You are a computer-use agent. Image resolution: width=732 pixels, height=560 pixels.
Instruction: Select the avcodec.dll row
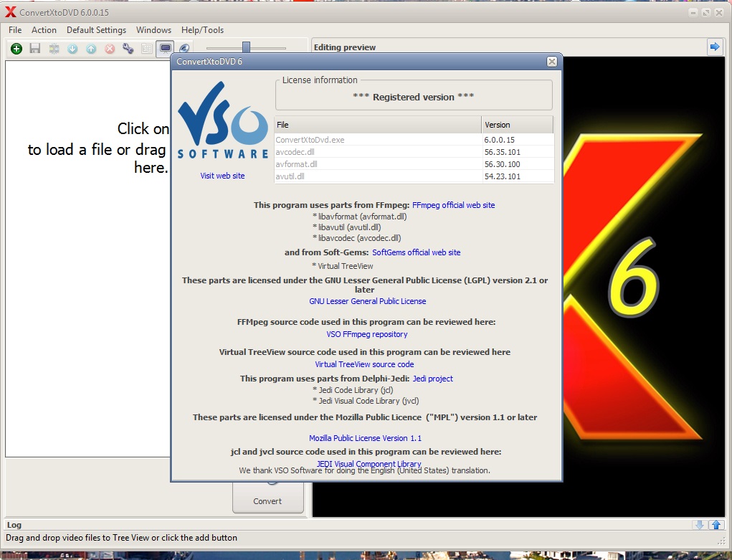[x=414, y=152]
